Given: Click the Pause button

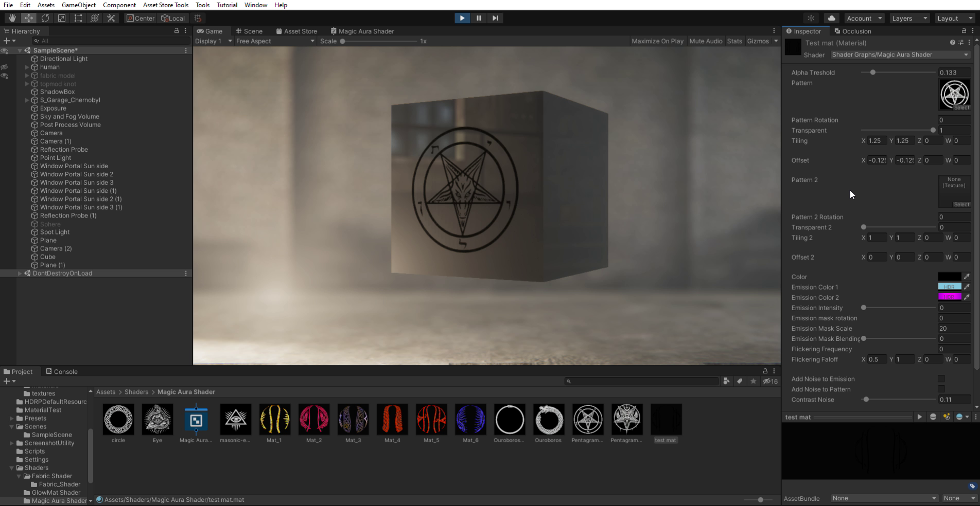Looking at the screenshot, I should 479,18.
